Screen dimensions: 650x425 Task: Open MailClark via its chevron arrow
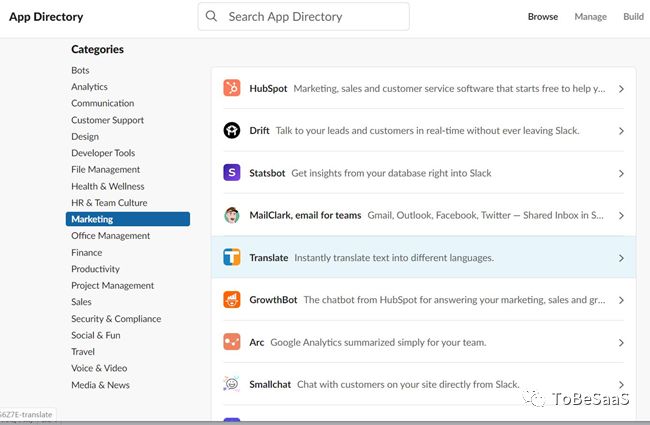point(621,216)
